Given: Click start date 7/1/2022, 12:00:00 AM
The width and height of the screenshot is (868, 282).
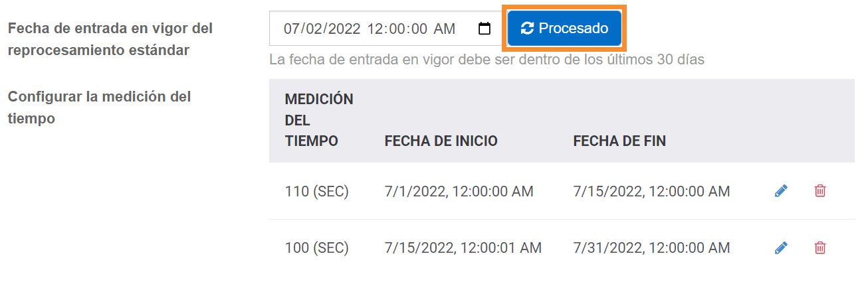Looking at the screenshot, I should pyautogui.click(x=459, y=192).
